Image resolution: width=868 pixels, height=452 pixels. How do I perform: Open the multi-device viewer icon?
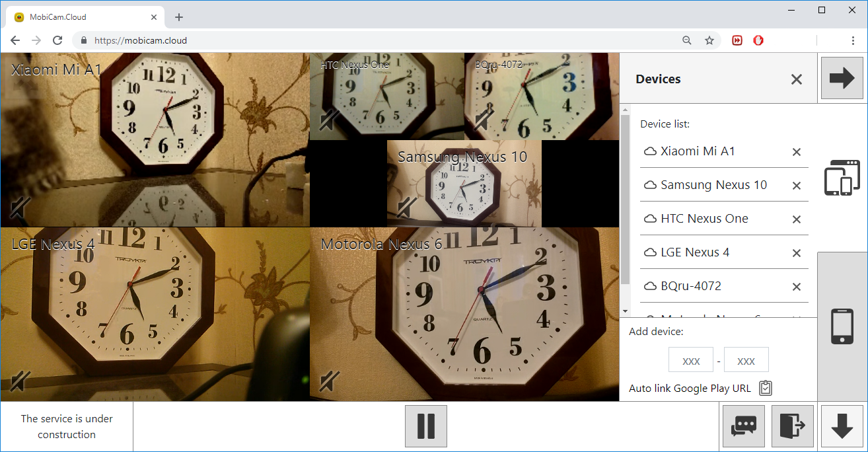click(842, 178)
